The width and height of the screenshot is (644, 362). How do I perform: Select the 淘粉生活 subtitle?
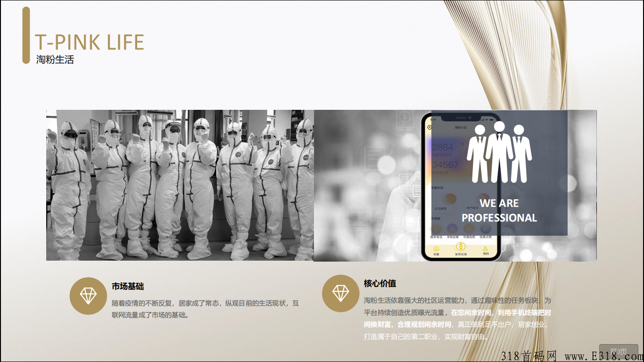(x=55, y=59)
